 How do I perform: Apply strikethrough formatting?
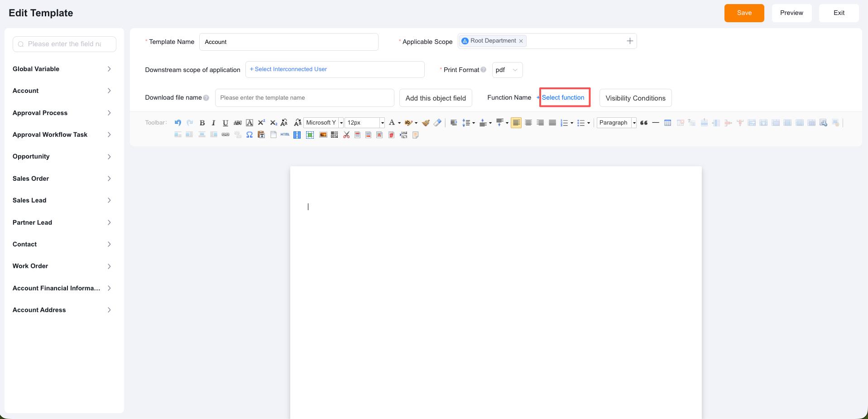click(x=238, y=123)
